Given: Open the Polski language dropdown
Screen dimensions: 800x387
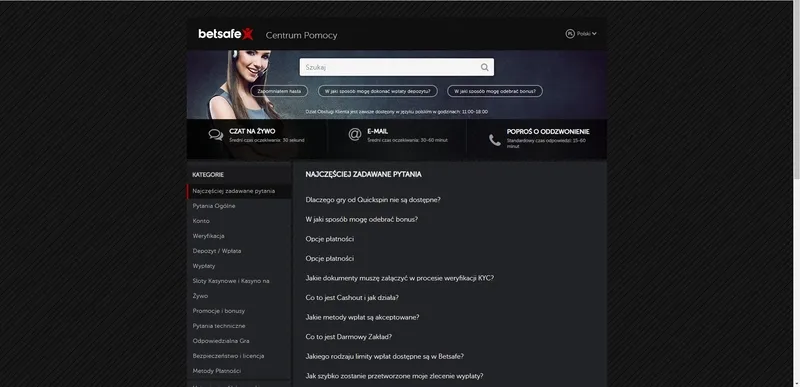Looking at the screenshot, I should (587, 34).
